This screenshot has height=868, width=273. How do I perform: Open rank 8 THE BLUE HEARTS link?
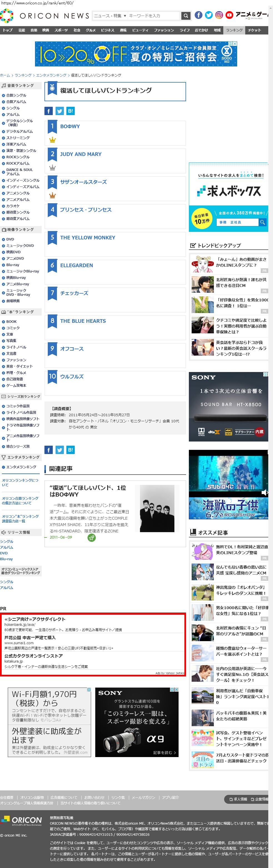[x=83, y=321]
